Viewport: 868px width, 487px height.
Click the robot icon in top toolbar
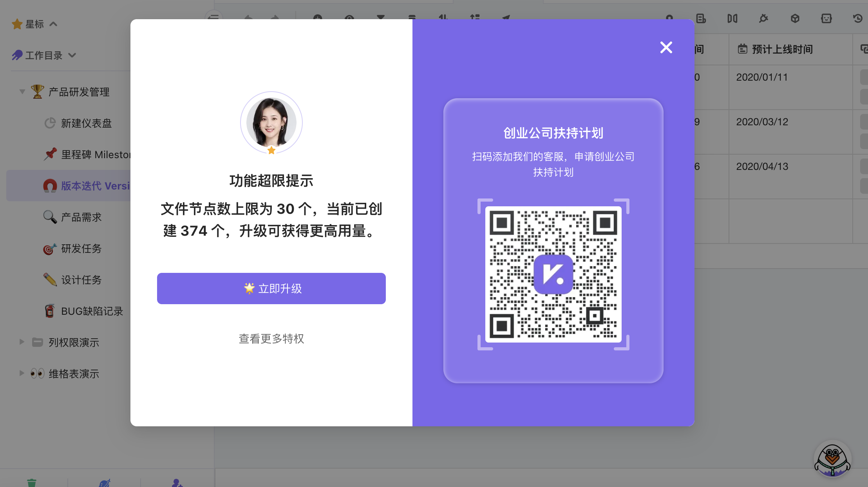(826, 18)
